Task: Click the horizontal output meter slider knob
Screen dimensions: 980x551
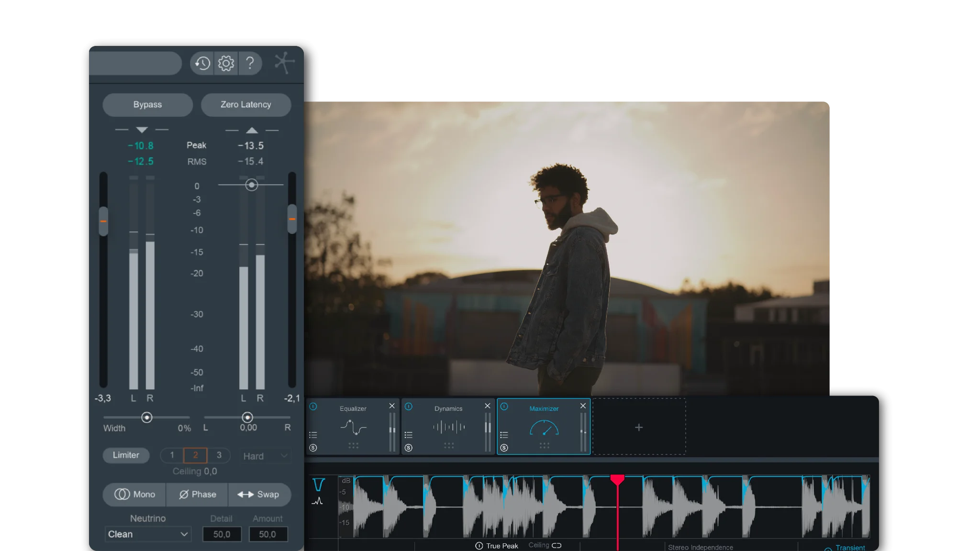Action: 252,185
